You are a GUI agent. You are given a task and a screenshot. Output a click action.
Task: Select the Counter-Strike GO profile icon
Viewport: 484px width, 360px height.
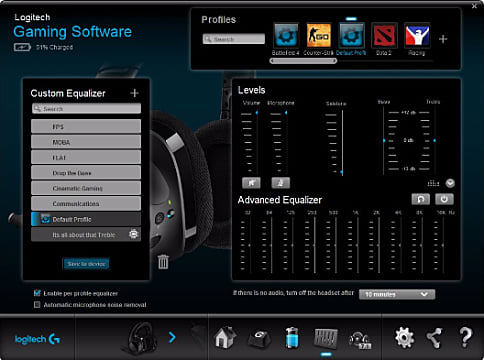(318, 35)
